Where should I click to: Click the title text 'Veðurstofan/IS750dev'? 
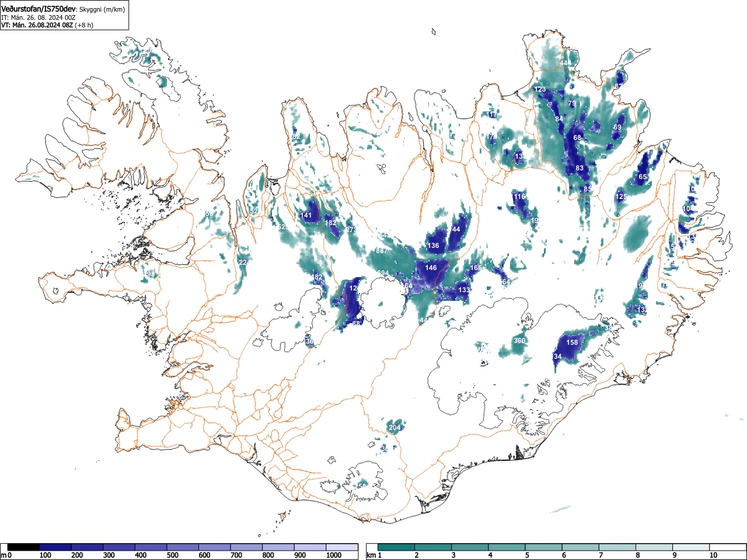tap(39, 9)
